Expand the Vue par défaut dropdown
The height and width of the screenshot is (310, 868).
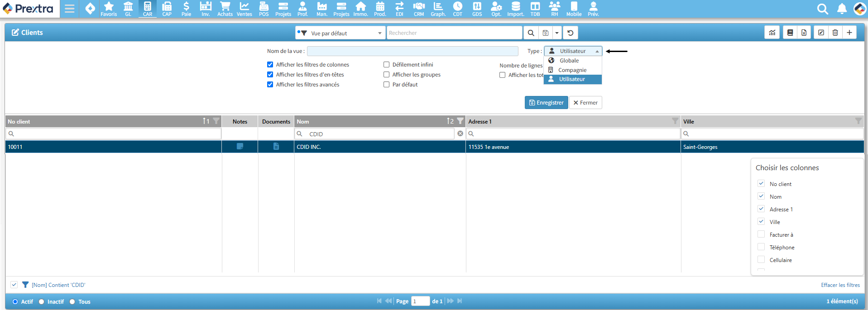340,33
